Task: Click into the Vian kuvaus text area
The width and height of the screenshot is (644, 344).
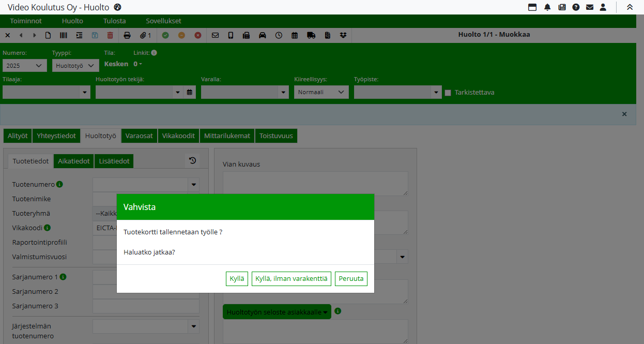Action: 315,183
